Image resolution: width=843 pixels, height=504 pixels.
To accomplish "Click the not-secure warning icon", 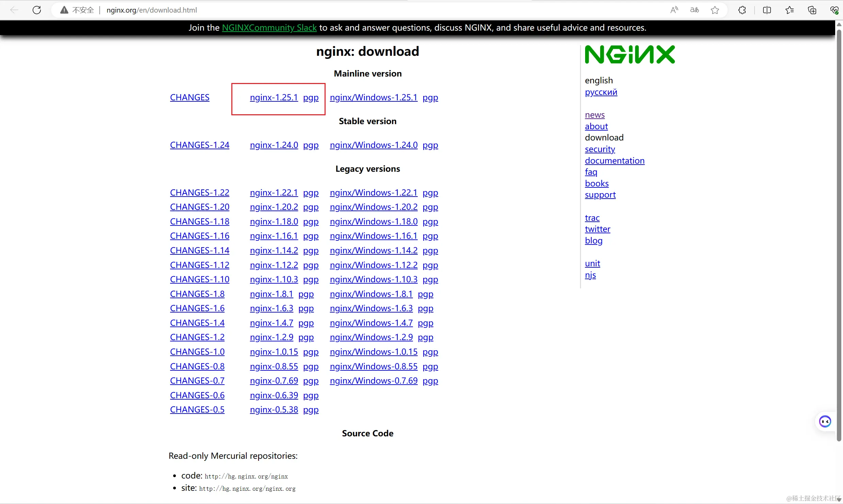I will click(x=64, y=10).
